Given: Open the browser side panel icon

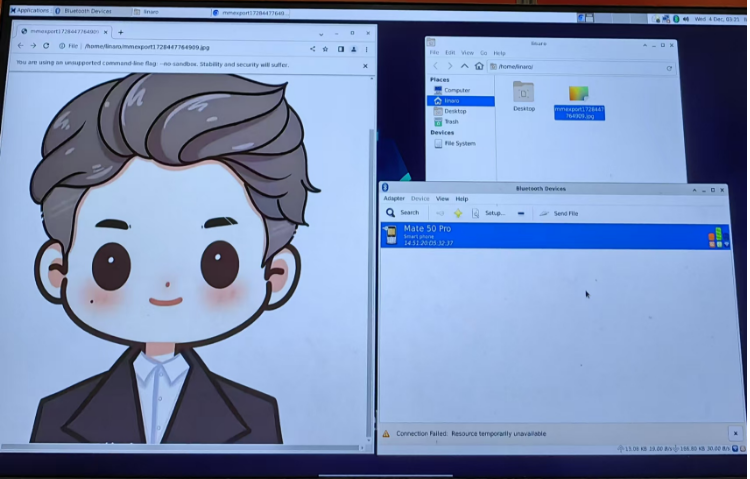Looking at the screenshot, I should 341,47.
